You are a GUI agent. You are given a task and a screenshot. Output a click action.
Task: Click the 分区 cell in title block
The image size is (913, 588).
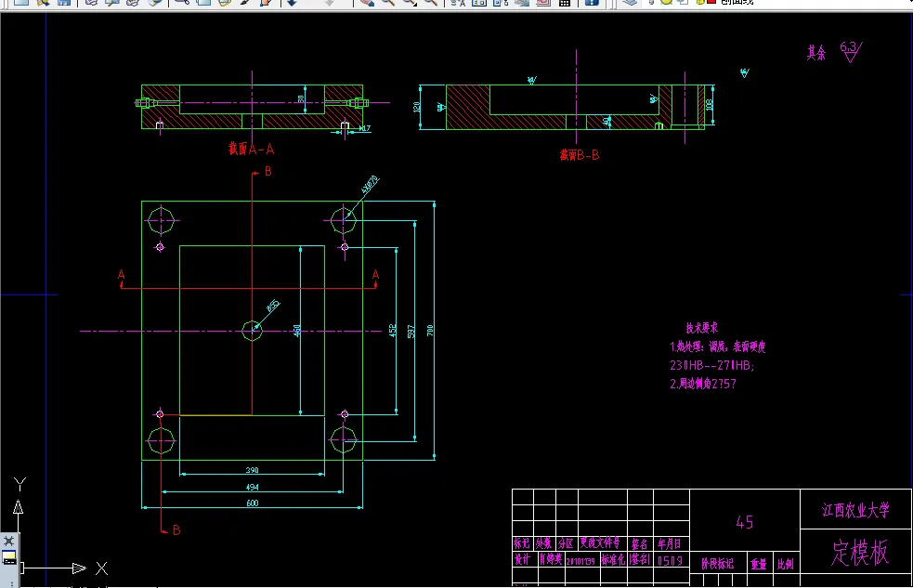566,543
